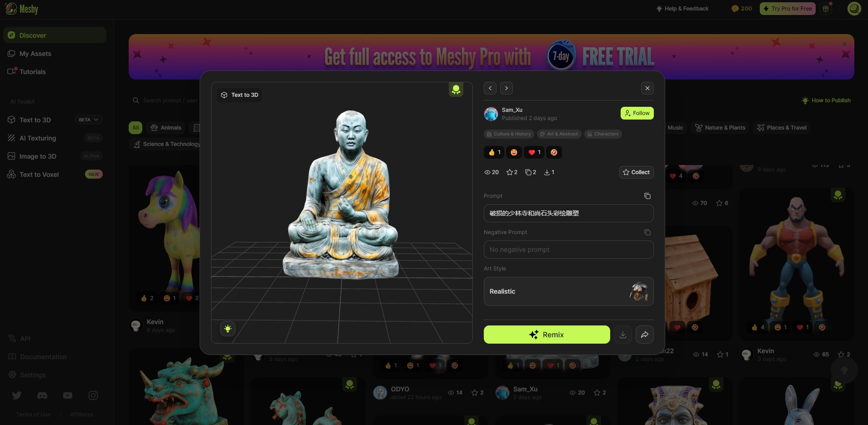868x425 pixels.
Task: Open the Affiliates link
Action: (82, 415)
